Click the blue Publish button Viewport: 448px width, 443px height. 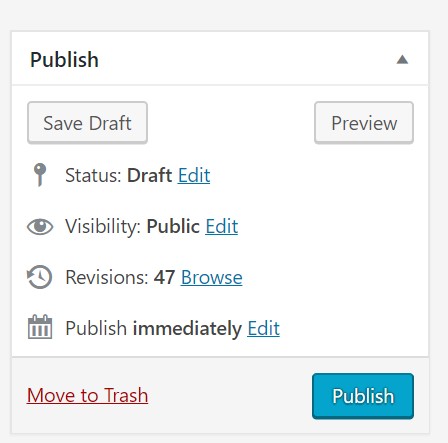pyautogui.click(x=363, y=396)
